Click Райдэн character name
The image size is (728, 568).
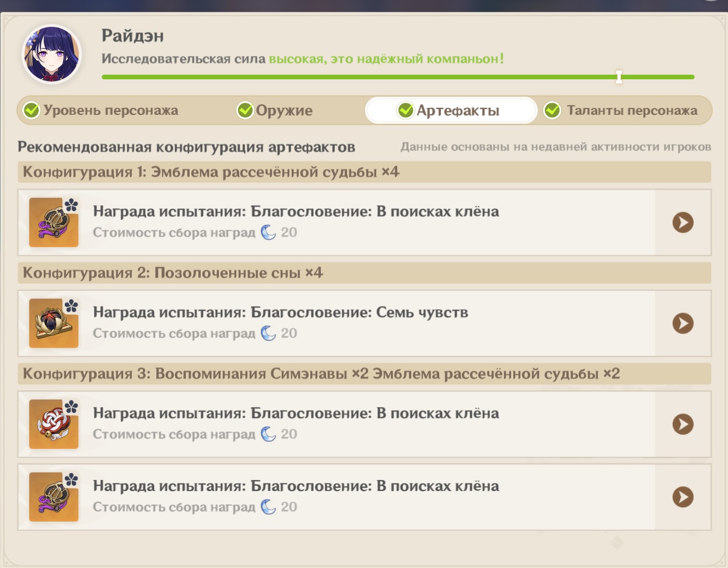(x=132, y=36)
